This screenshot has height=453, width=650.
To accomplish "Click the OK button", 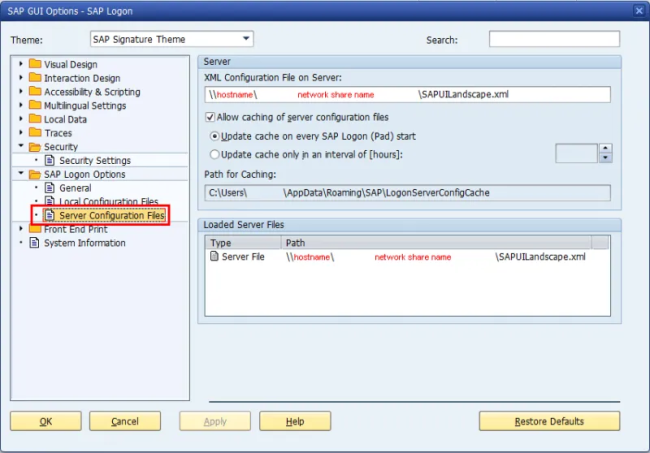I will pos(46,421).
